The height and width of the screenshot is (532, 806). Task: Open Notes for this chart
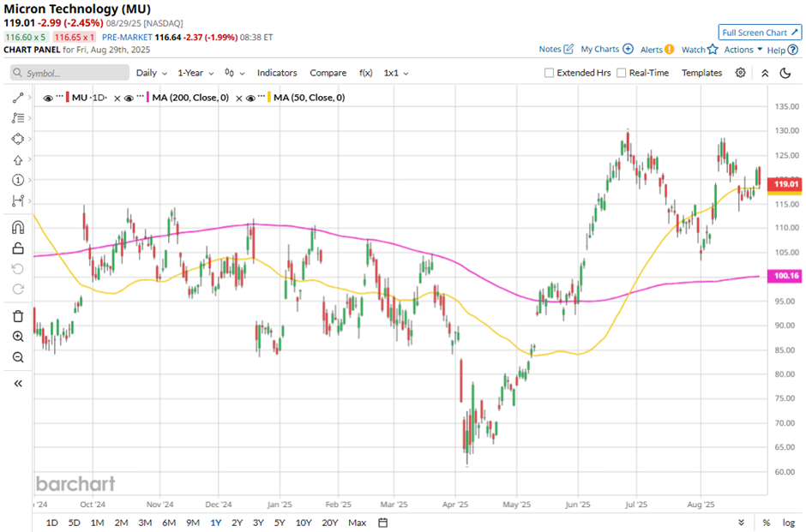[556, 50]
